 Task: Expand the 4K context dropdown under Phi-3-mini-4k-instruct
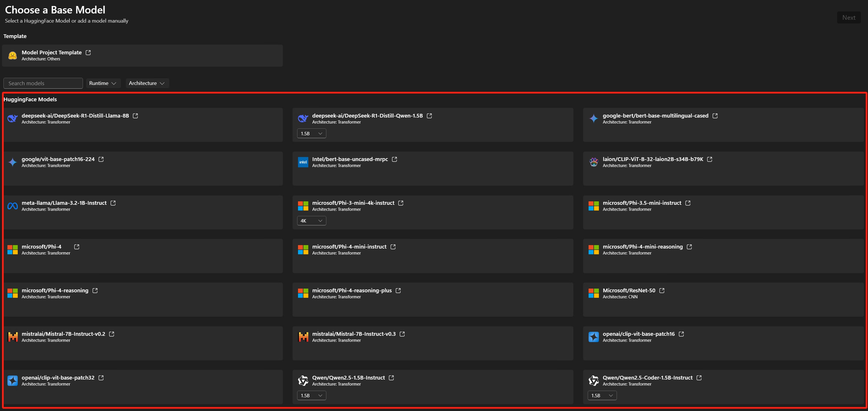click(311, 220)
